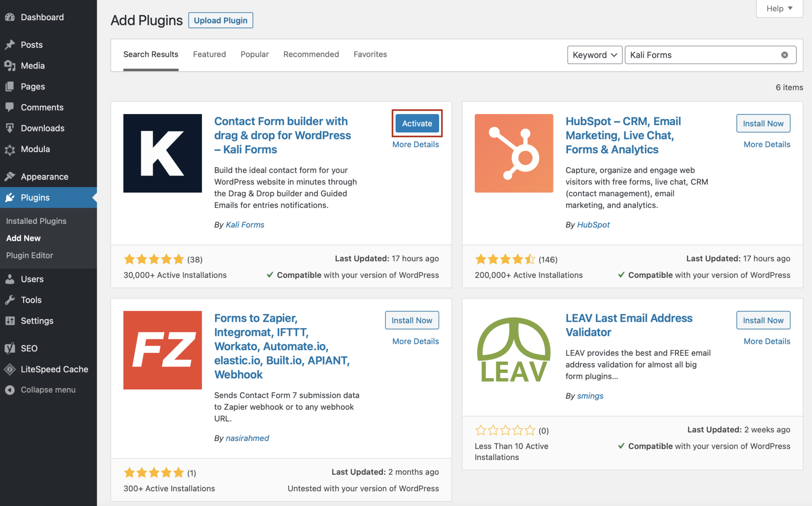Click the Comments speech bubble icon
Viewport: 812px width, 506px height.
click(10, 107)
